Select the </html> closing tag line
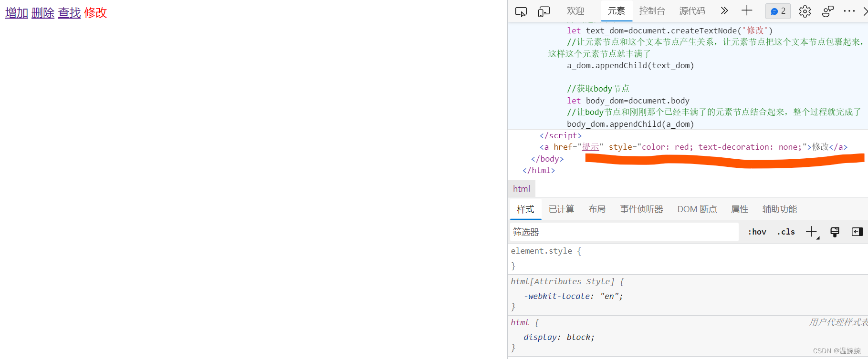868x359 pixels. pos(539,171)
